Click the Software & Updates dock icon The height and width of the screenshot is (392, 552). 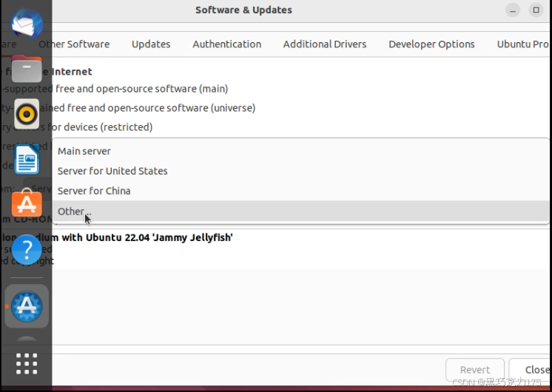point(27,306)
